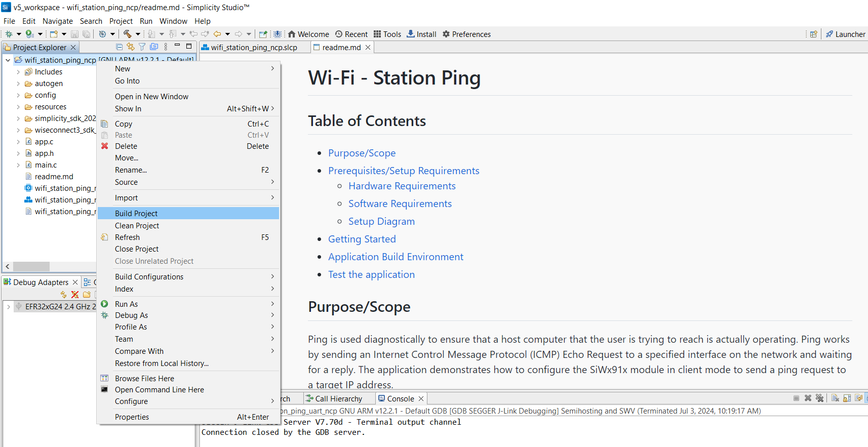Click the Clear Console icon

(835, 398)
